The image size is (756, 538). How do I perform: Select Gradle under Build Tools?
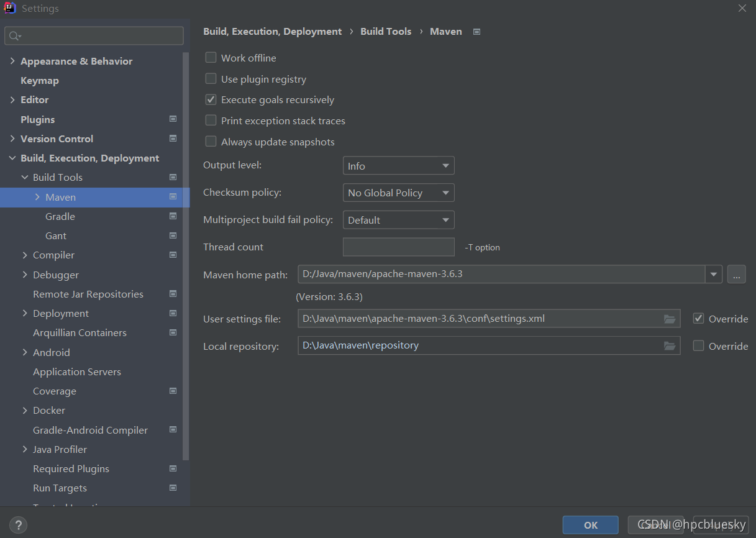tap(60, 216)
